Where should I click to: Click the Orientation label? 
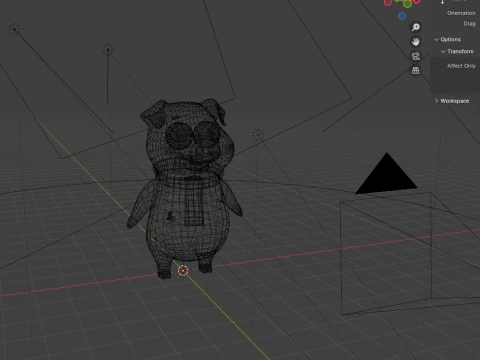click(x=461, y=13)
